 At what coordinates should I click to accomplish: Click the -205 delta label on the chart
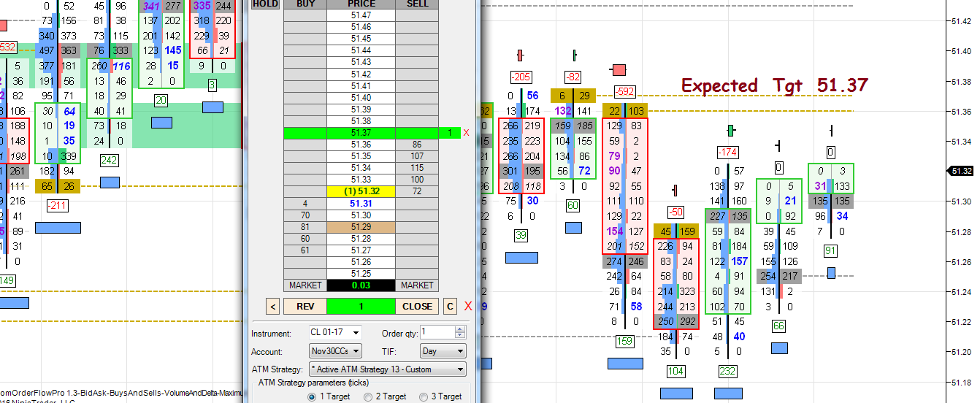pyautogui.click(x=521, y=77)
